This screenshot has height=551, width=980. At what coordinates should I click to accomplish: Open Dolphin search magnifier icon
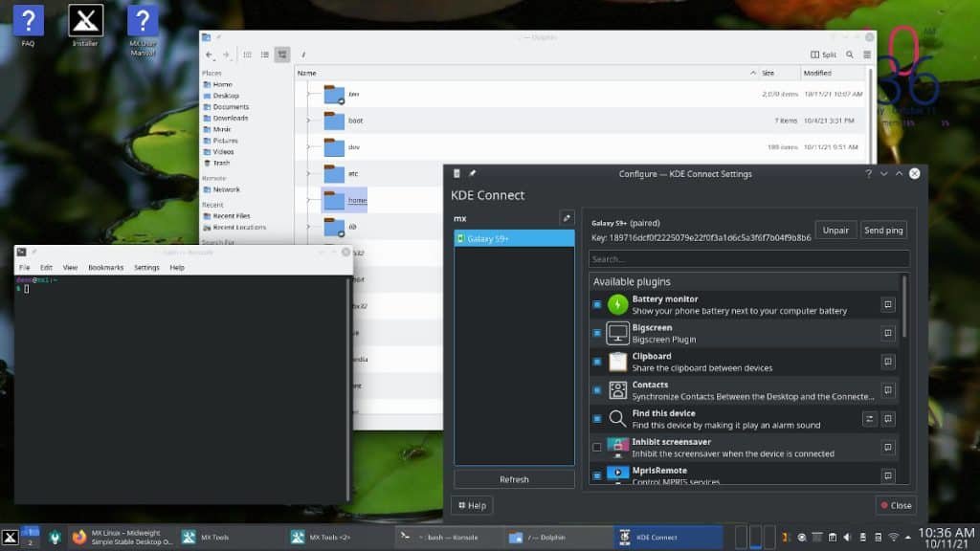pos(850,55)
